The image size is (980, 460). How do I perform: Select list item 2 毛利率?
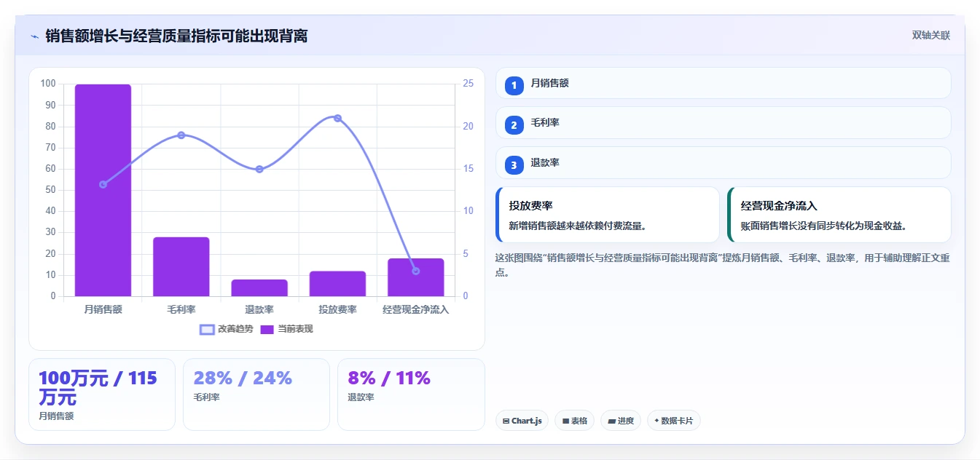723,123
